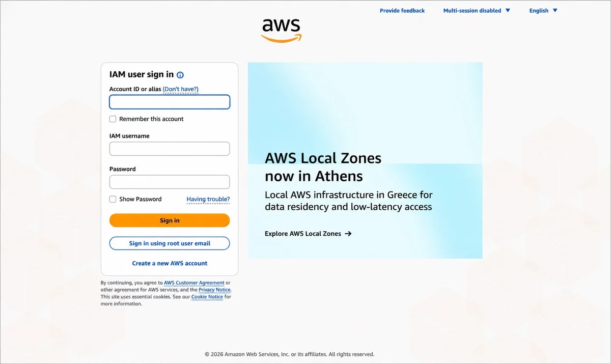View the Privacy Notice link
Viewport: 611px width, 364px height.
click(x=214, y=290)
